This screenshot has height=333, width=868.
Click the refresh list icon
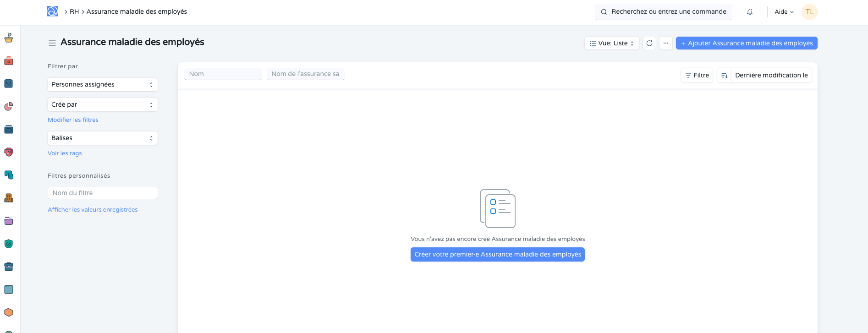pyautogui.click(x=649, y=43)
